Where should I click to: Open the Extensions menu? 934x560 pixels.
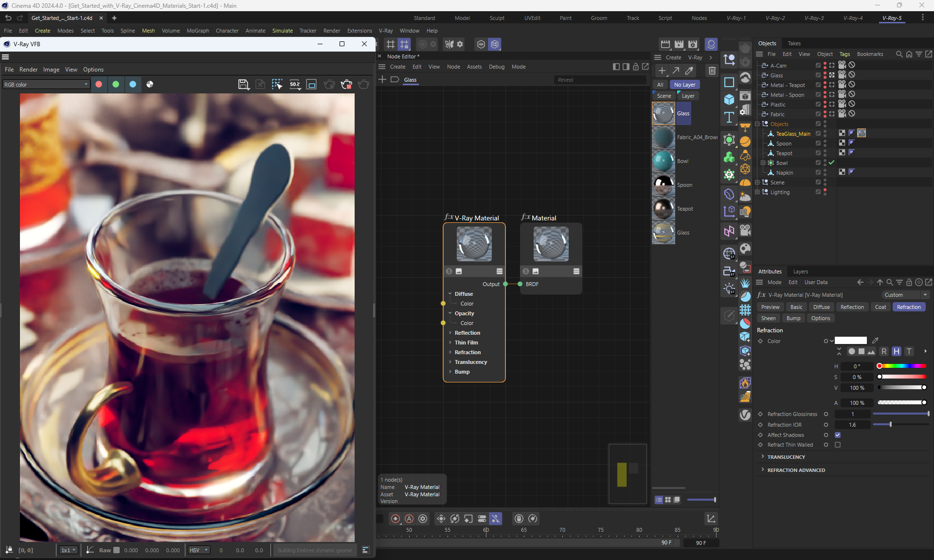[359, 31]
